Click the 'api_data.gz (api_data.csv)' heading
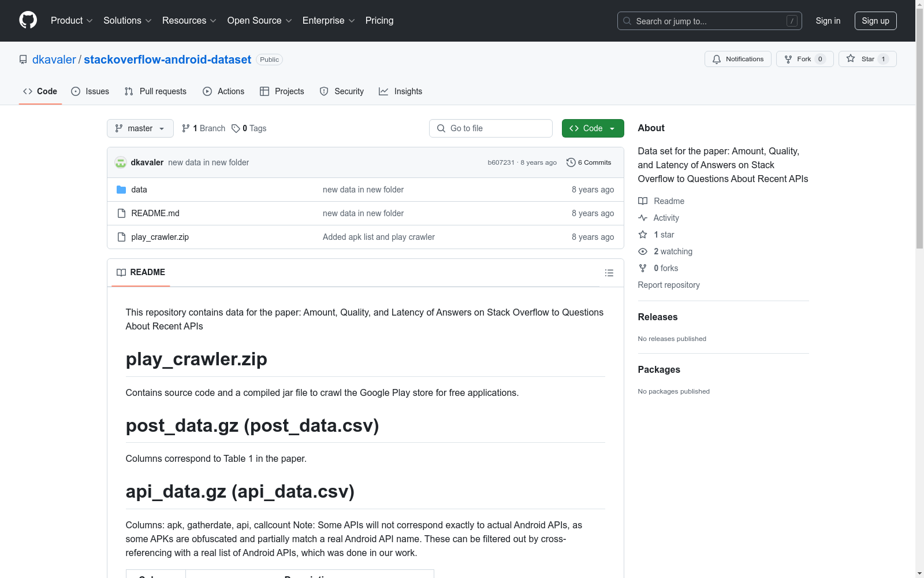 [240, 491]
